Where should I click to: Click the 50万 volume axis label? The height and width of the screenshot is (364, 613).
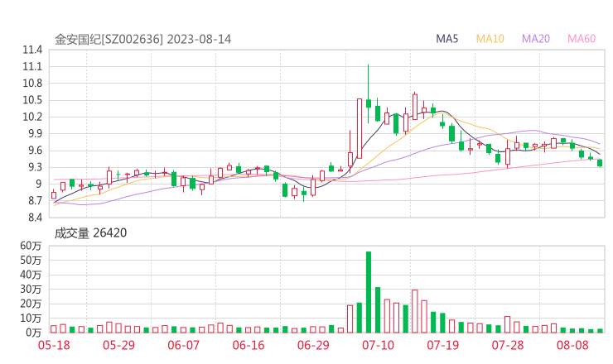point(31,260)
